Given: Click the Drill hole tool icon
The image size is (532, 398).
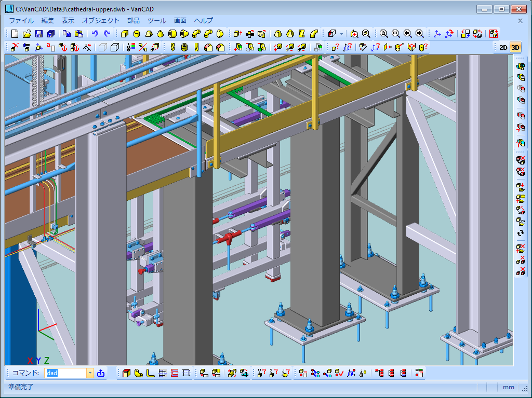Looking at the screenshot, I should pos(172,47).
